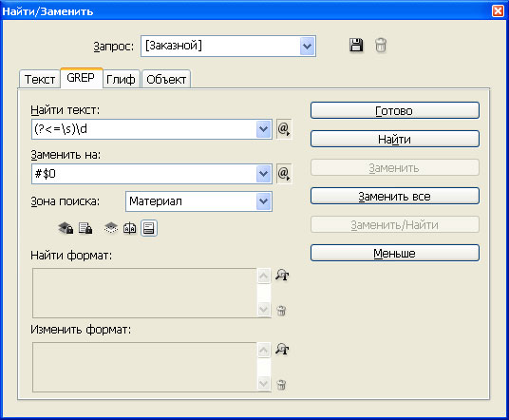Click the Заменить все button

[394, 196]
